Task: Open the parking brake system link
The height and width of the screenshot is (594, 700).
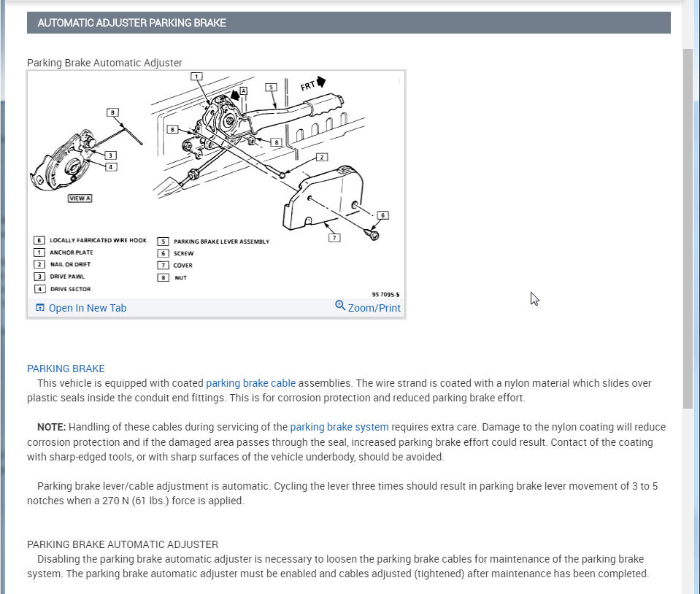Action: coord(339,427)
